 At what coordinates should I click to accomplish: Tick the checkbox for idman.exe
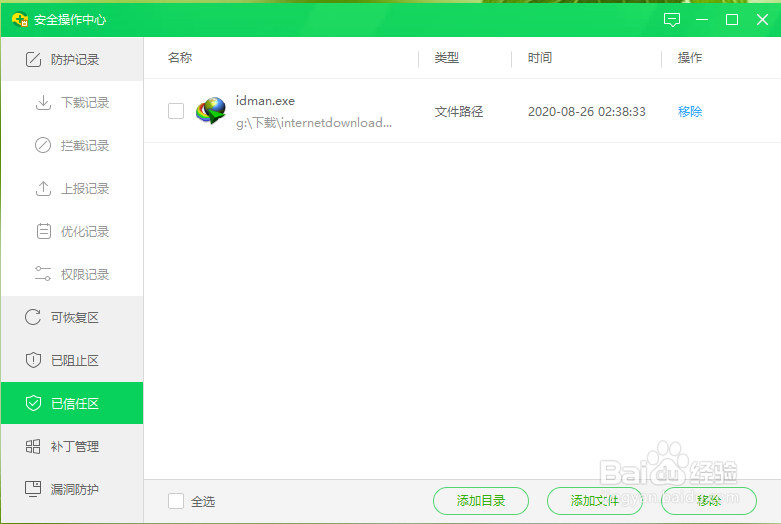click(x=176, y=111)
